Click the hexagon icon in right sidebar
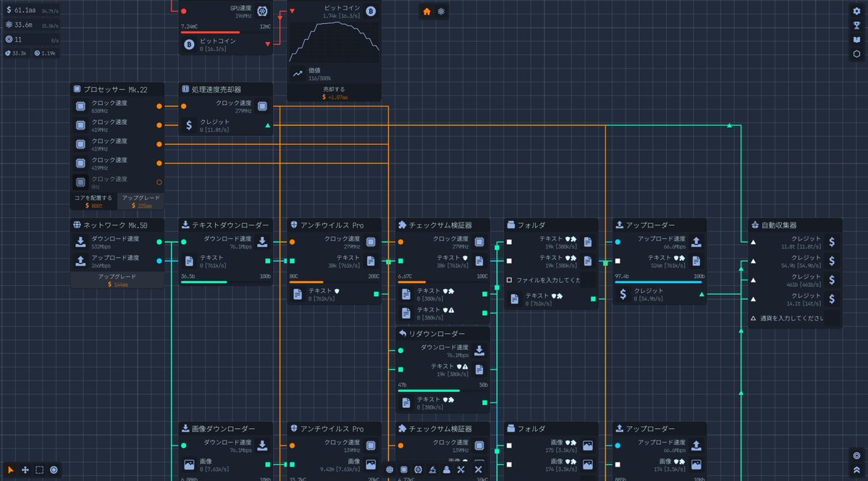The height and width of the screenshot is (481, 868). [856, 54]
